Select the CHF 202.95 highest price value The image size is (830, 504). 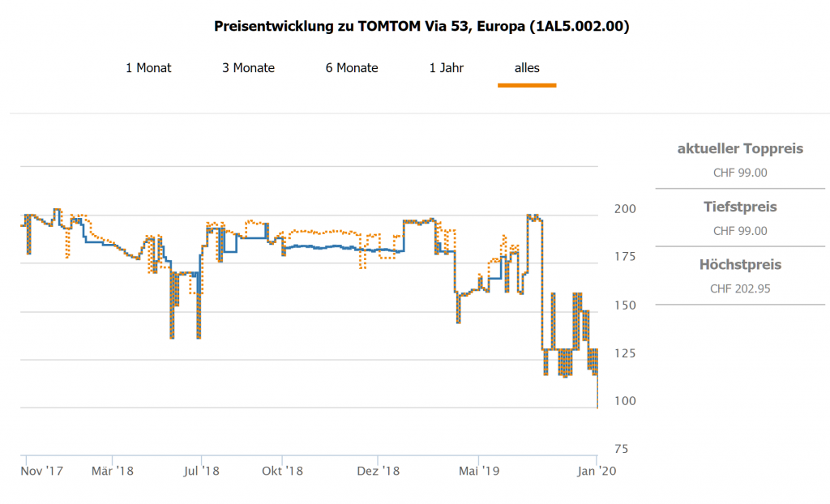click(x=740, y=288)
